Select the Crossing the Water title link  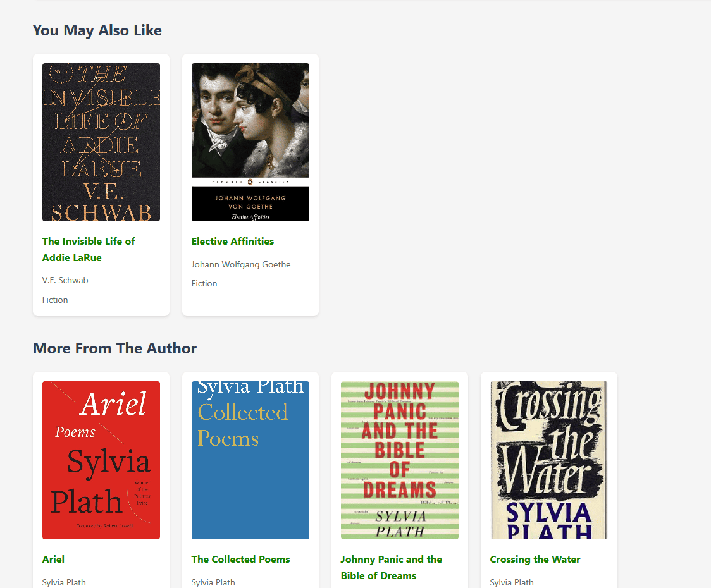[535, 559]
